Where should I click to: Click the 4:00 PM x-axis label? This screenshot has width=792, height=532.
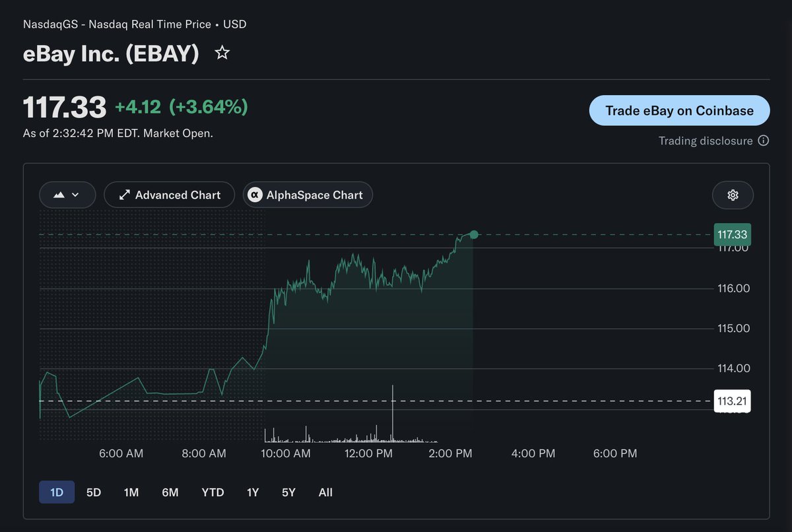coord(533,453)
